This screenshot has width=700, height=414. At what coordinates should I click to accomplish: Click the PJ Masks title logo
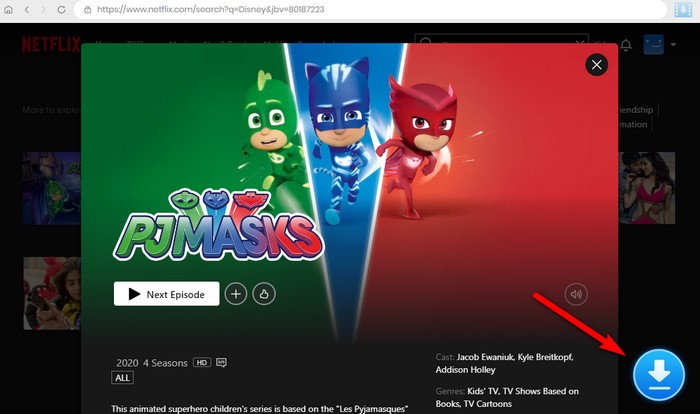(218, 225)
